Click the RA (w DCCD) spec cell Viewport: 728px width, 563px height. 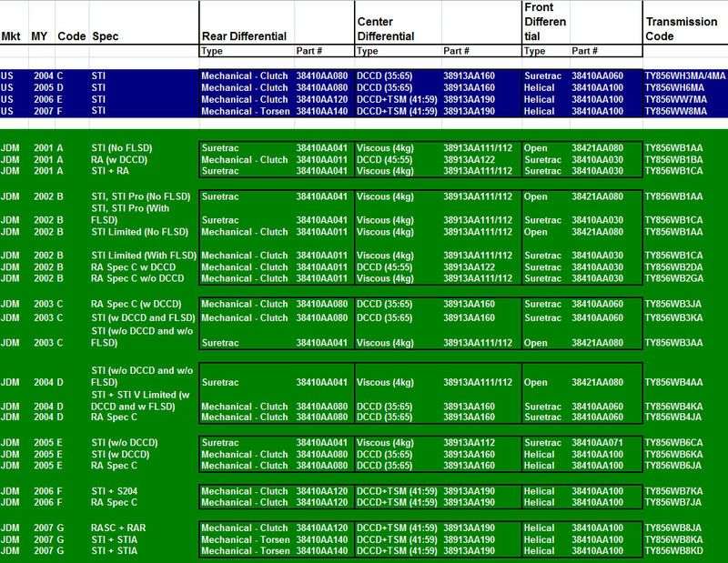pos(122,157)
